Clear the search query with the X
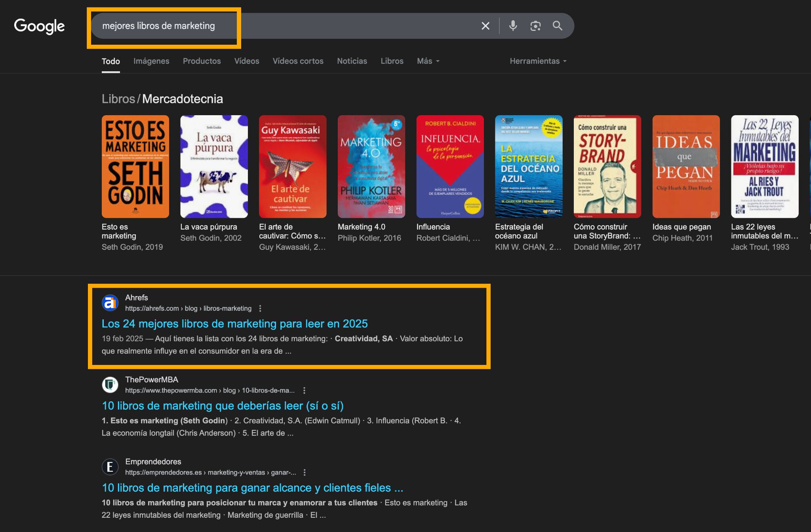The width and height of the screenshot is (811, 532). point(485,26)
